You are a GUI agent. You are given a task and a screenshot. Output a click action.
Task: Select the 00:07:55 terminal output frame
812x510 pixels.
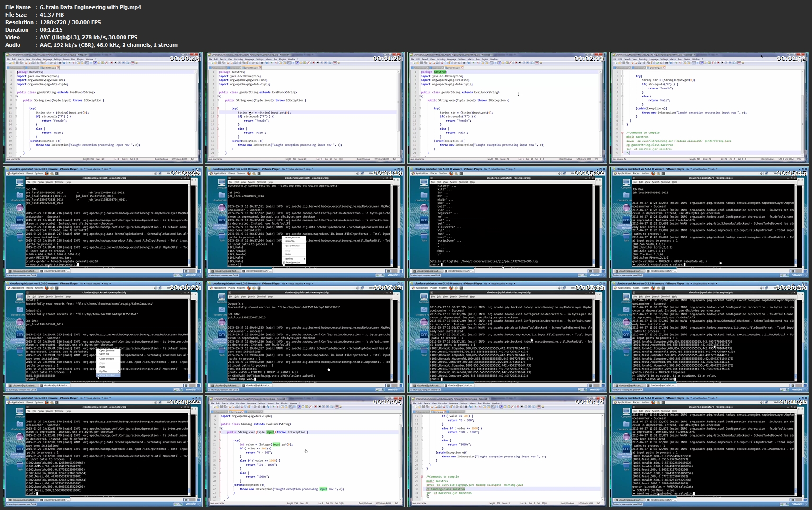tap(507, 336)
